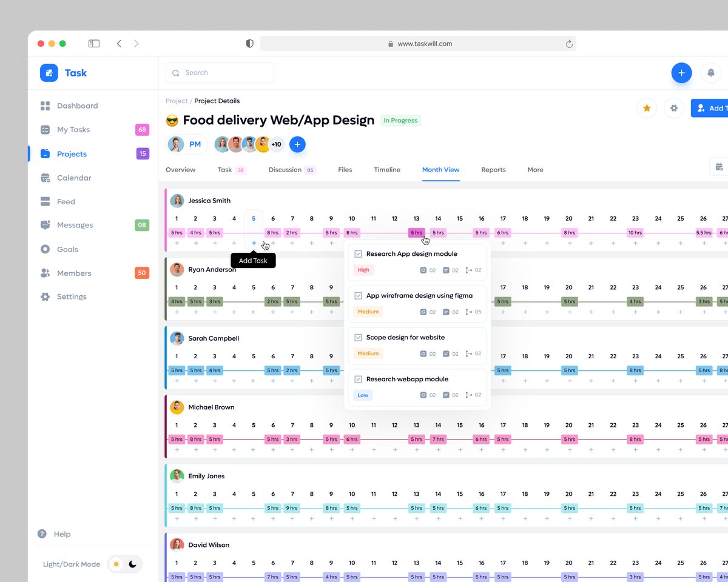Click the 50 badge beside Members
728x582 pixels.
click(142, 273)
